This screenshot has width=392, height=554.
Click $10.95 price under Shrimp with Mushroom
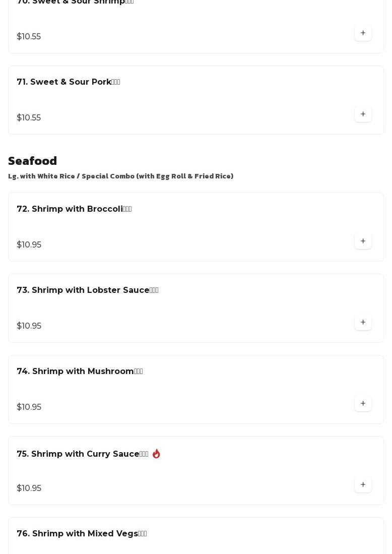tap(29, 407)
